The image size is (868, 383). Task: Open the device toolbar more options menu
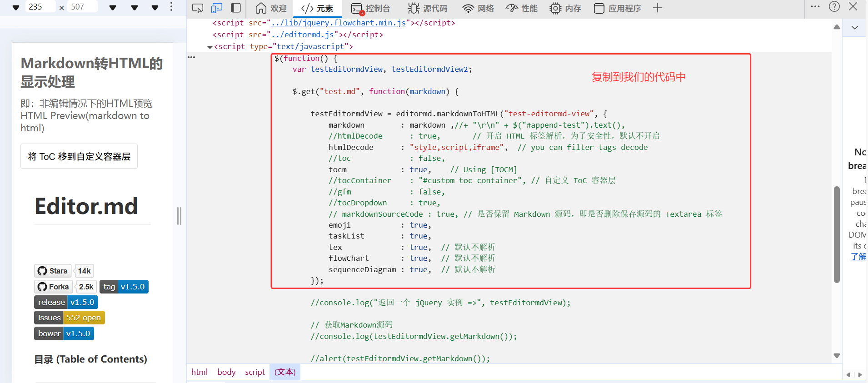tap(171, 7)
